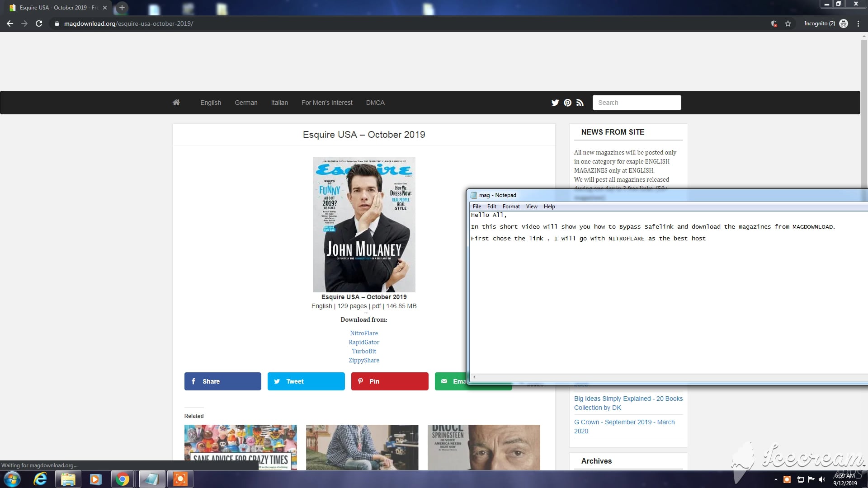Open the site's Twitter icon
This screenshot has height=488, width=868.
tap(555, 103)
